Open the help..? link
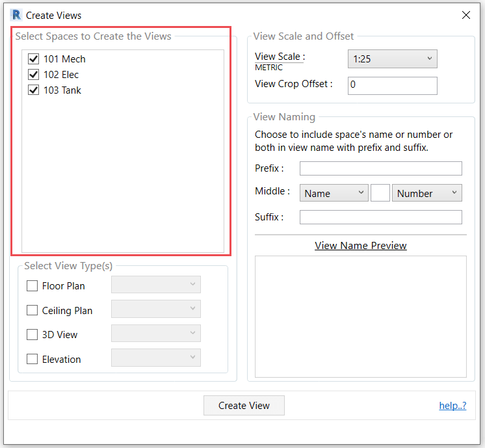Viewport: 485px width, 448px height. point(452,406)
